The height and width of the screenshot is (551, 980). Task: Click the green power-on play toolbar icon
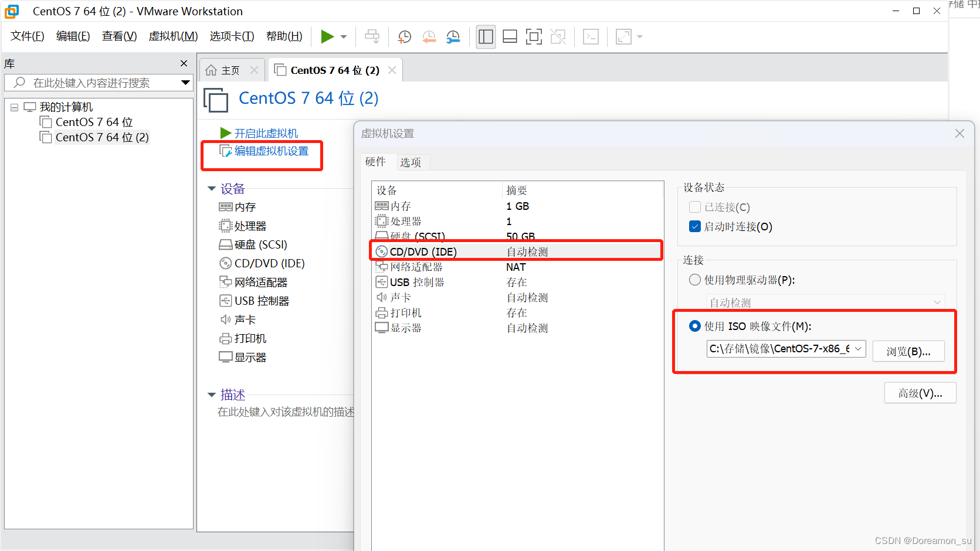click(327, 37)
